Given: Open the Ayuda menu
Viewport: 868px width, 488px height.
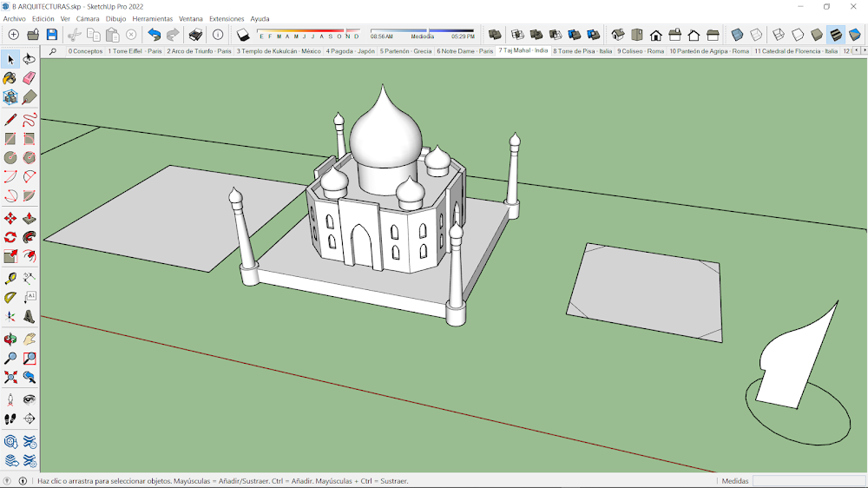Looking at the screenshot, I should pyautogui.click(x=260, y=19).
